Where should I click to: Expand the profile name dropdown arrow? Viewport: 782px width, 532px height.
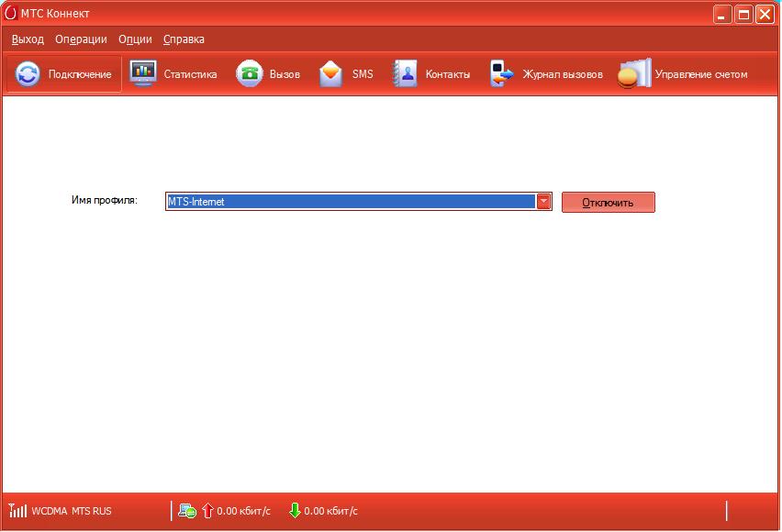(543, 202)
